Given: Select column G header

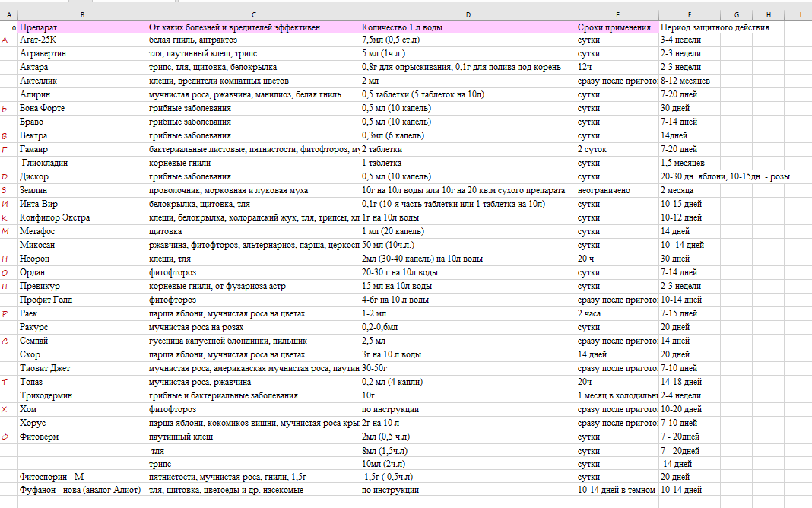Looking at the screenshot, I should (x=737, y=15).
